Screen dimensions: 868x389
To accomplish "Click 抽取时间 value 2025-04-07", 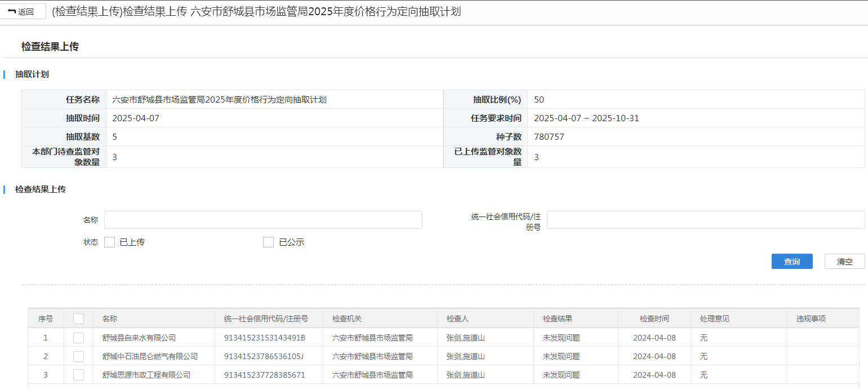I will click(x=135, y=118).
